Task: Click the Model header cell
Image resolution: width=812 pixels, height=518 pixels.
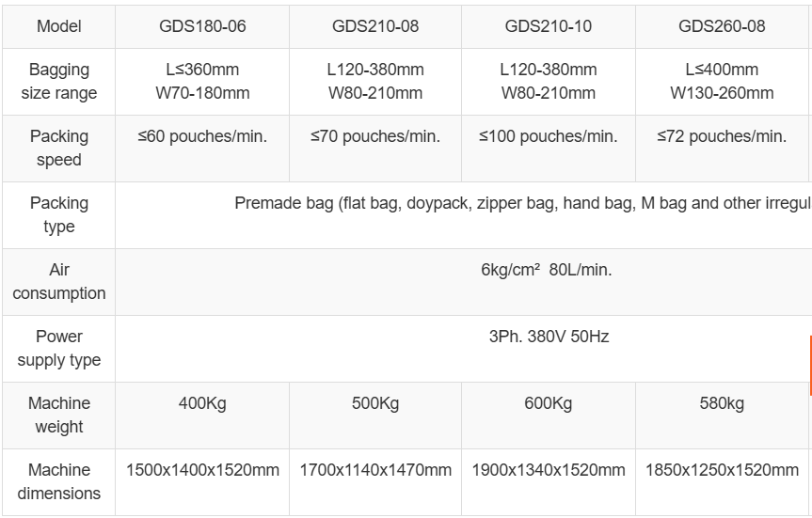Action: tap(58, 26)
